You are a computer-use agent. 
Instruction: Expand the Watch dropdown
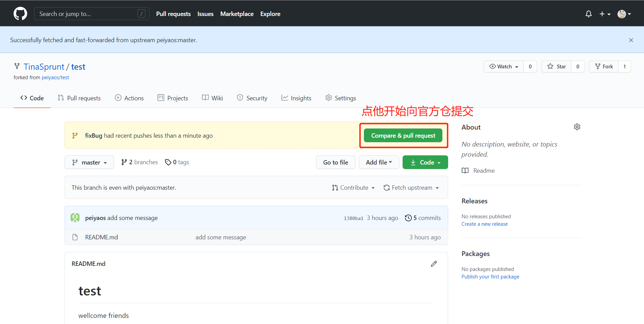[x=504, y=66]
